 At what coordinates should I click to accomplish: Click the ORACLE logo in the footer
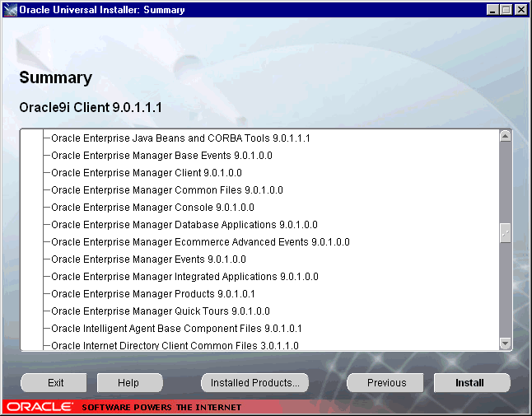(40, 407)
